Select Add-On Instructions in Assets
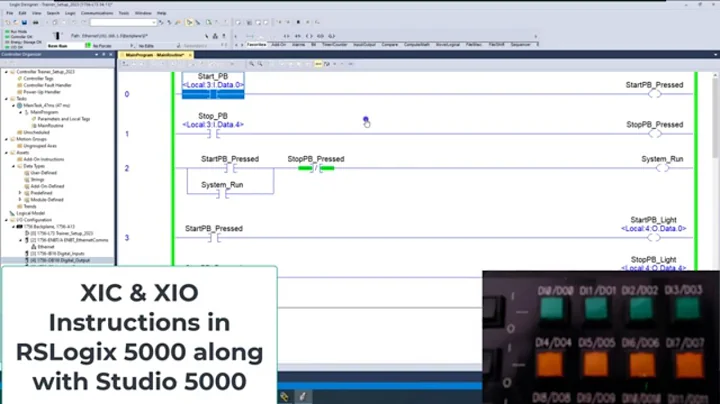Image resolution: width=720 pixels, height=404 pixels. (44, 159)
